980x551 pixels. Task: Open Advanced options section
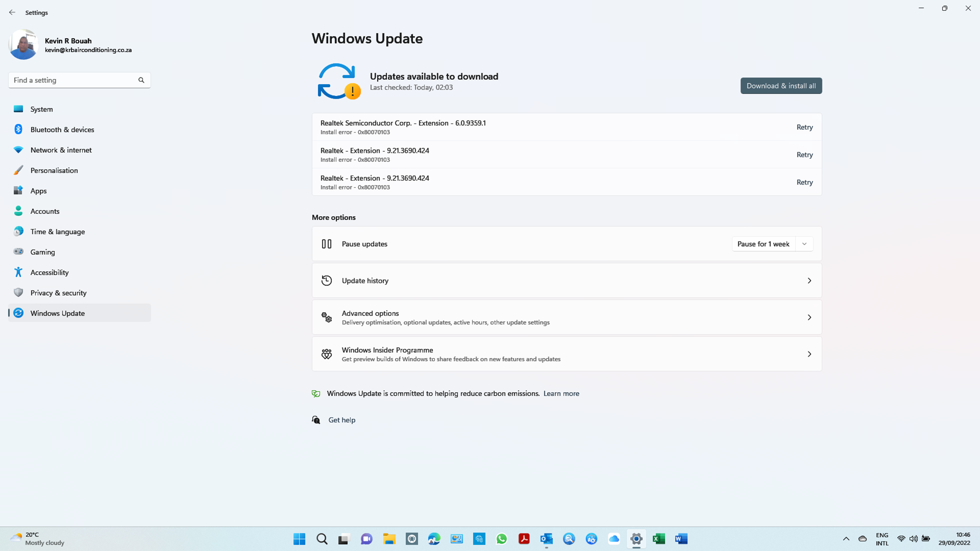click(566, 317)
